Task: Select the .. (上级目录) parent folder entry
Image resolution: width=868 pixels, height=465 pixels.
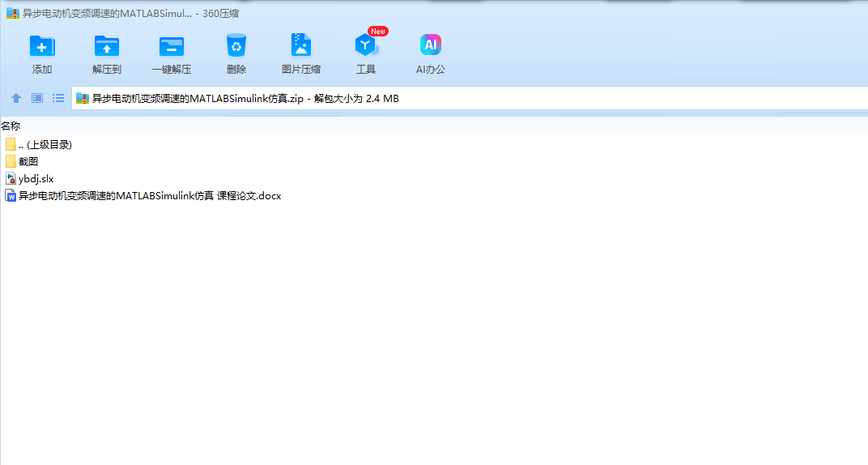Action: tap(38, 144)
